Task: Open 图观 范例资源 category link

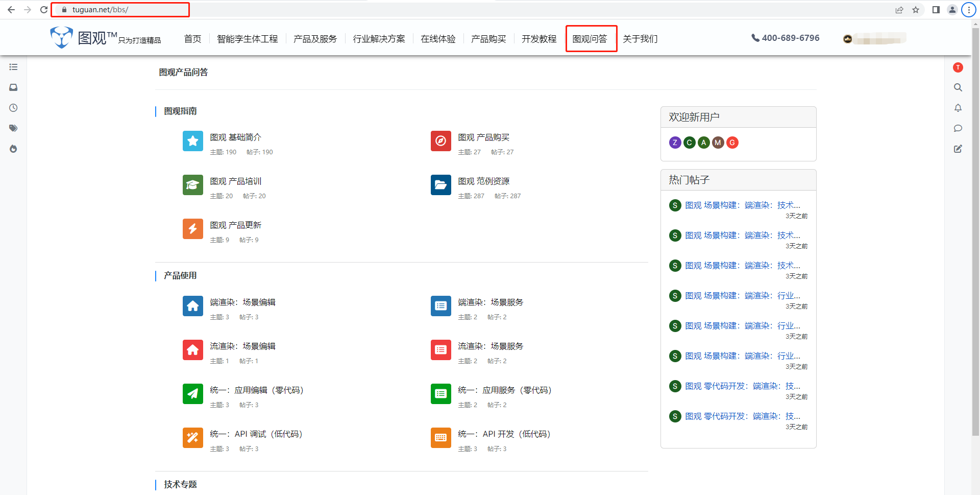Action: click(x=483, y=181)
